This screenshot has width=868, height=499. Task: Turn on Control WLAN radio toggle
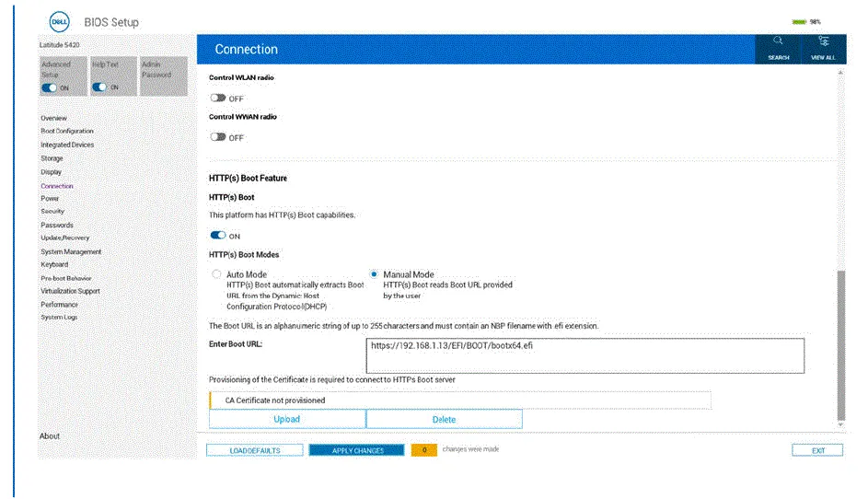[218, 98]
